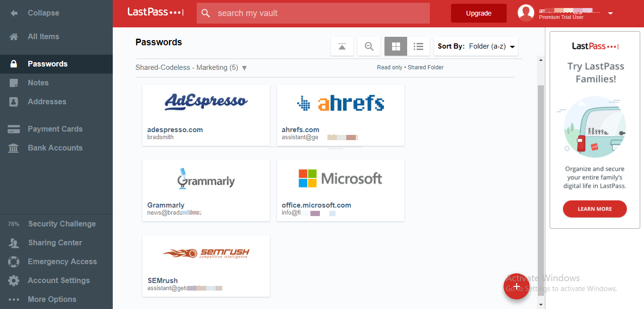Click Payment Cards credit card icon

(14, 129)
